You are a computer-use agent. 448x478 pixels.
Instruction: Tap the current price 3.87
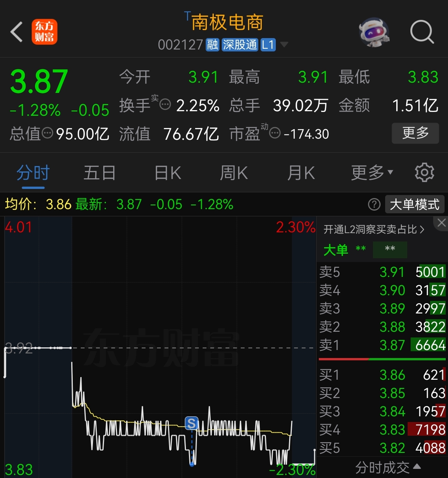pyautogui.click(x=39, y=81)
